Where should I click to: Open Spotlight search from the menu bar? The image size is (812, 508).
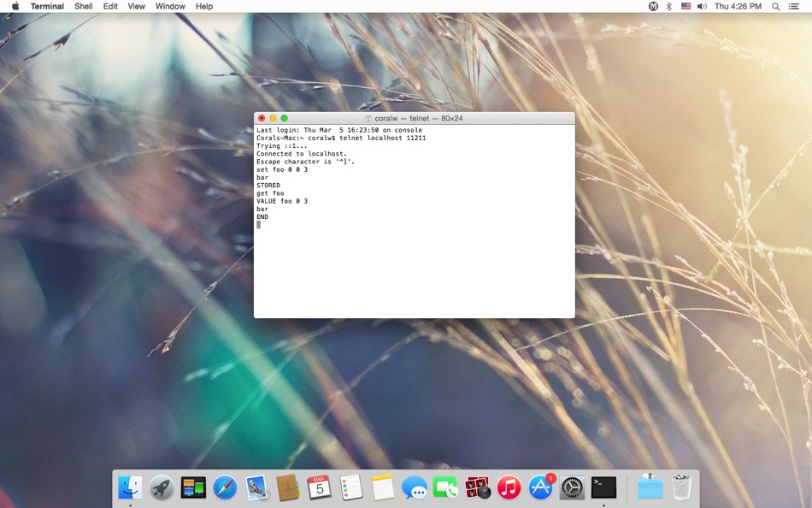[x=774, y=6]
